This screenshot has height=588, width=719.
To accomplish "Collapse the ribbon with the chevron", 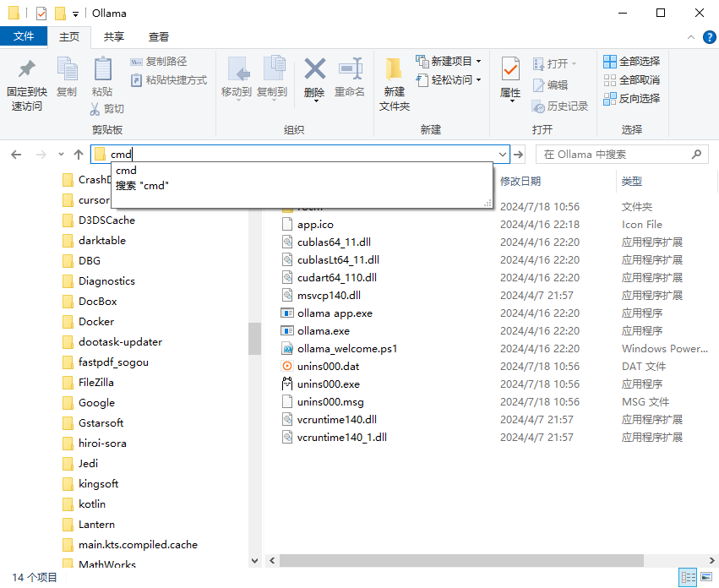I will point(690,37).
